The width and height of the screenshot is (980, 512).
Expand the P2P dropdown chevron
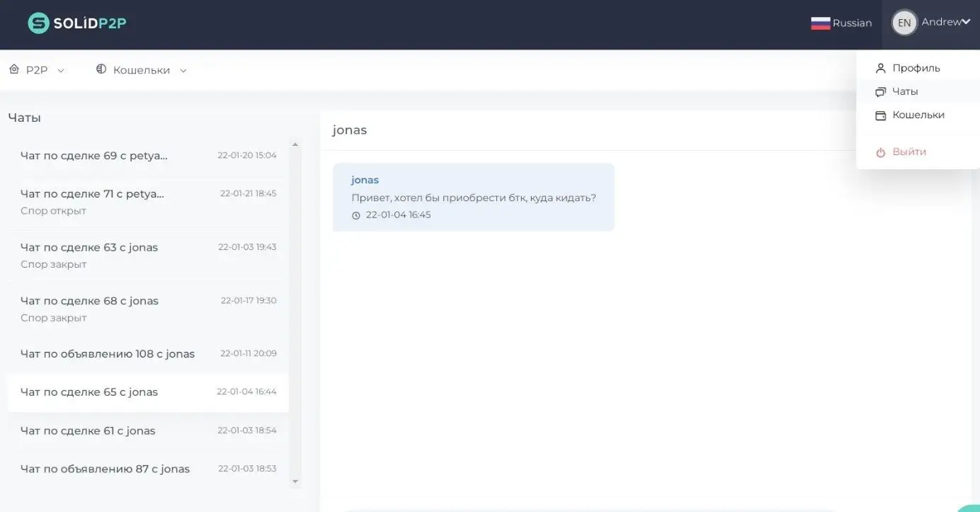click(61, 71)
